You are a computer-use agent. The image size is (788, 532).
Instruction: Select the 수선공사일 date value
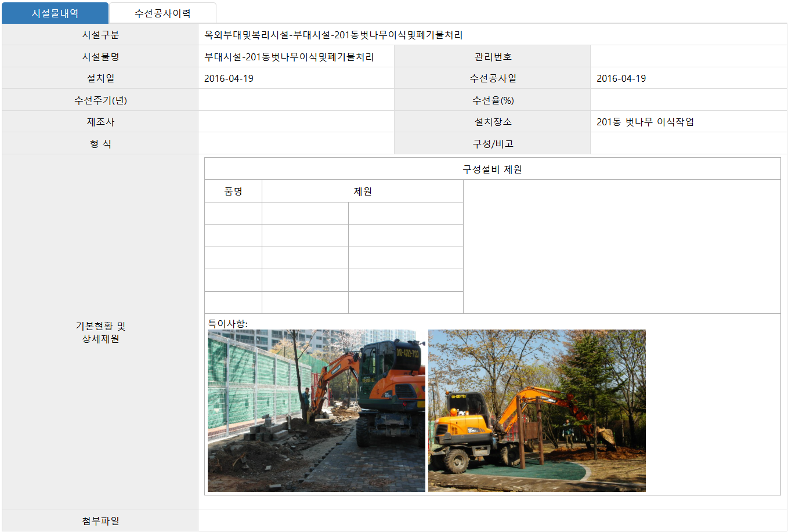(621, 78)
